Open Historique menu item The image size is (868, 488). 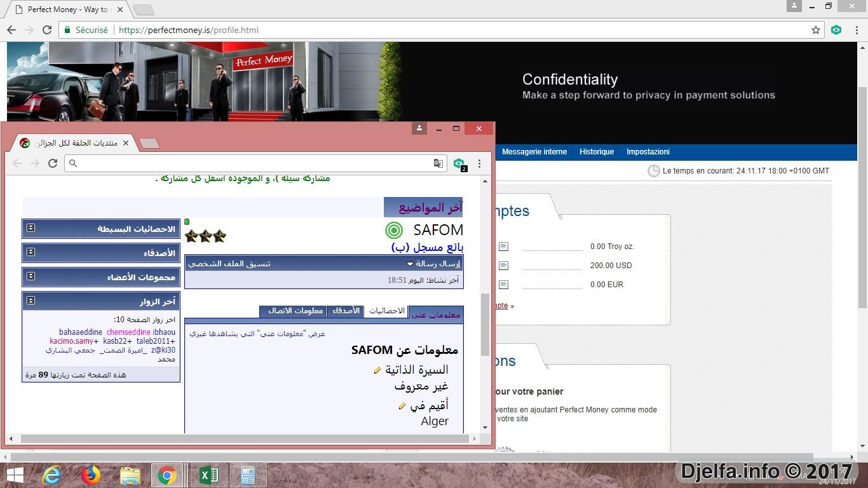click(597, 152)
